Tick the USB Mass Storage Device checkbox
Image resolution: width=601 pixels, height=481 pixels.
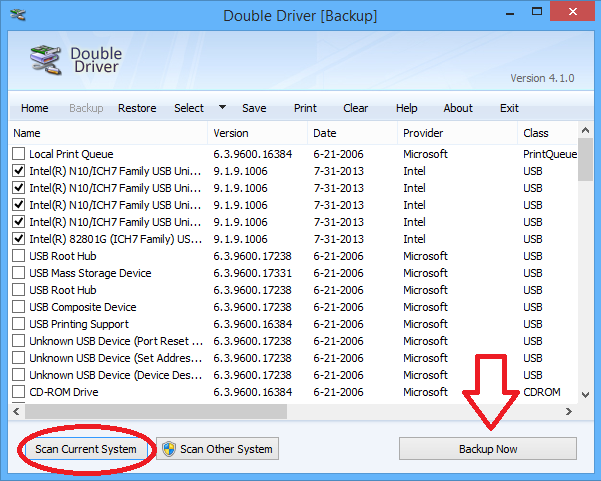[18, 273]
